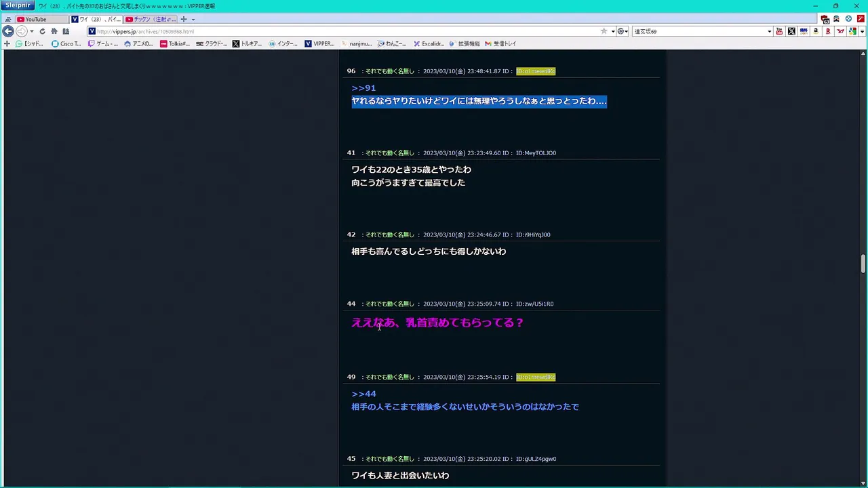Open the シャド... bookmark
The height and width of the screenshot is (488, 868).
[x=30, y=43]
